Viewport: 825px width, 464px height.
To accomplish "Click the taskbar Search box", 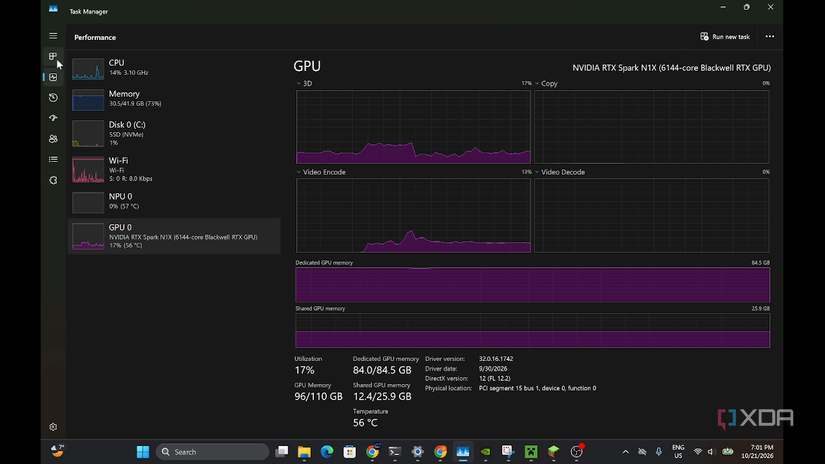I will tap(213, 452).
